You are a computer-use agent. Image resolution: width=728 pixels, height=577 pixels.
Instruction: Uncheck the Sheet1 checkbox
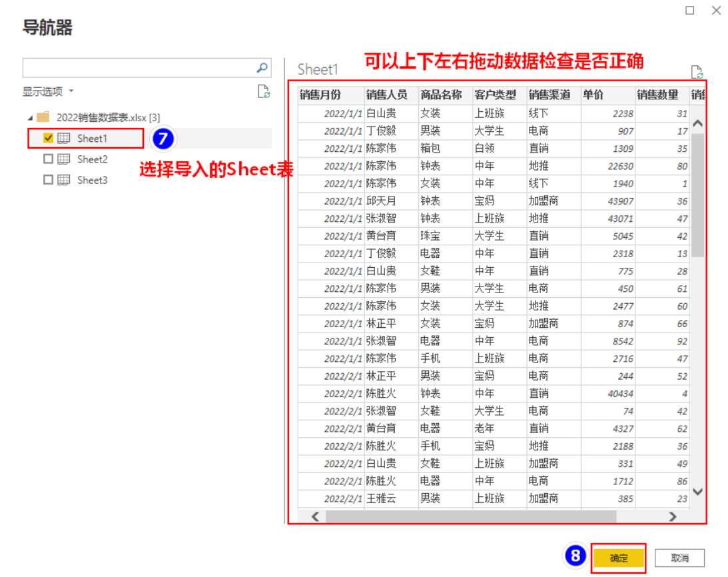click(x=48, y=138)
